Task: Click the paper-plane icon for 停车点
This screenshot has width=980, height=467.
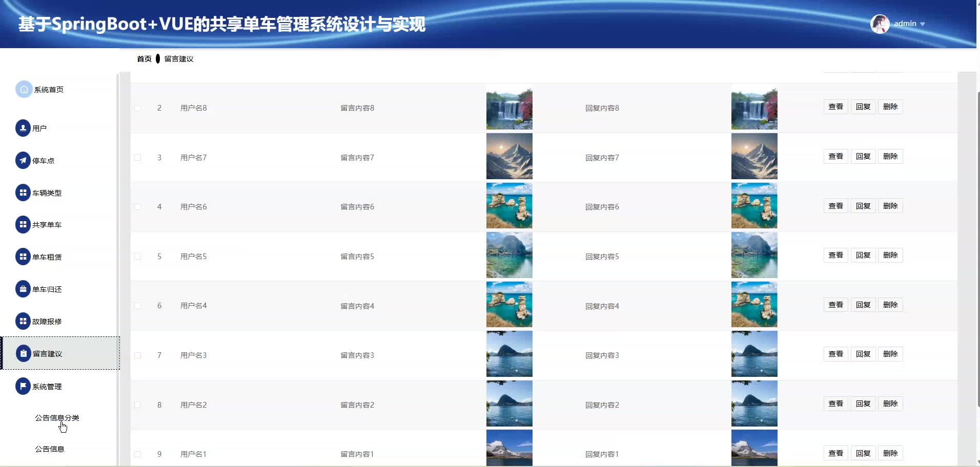Action: (x=23, y=161)
